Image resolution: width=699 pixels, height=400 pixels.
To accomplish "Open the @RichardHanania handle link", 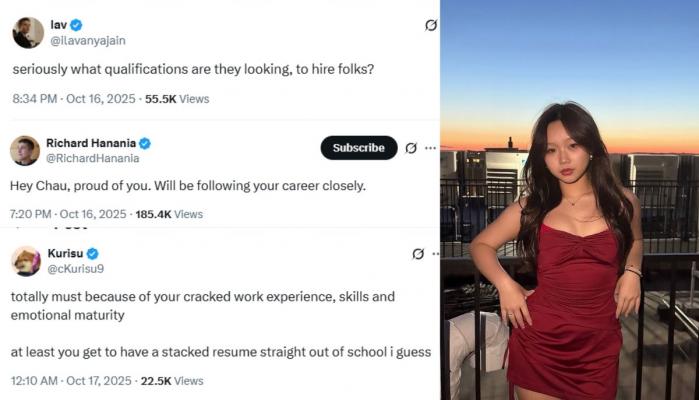I will (x=93, y=158).
